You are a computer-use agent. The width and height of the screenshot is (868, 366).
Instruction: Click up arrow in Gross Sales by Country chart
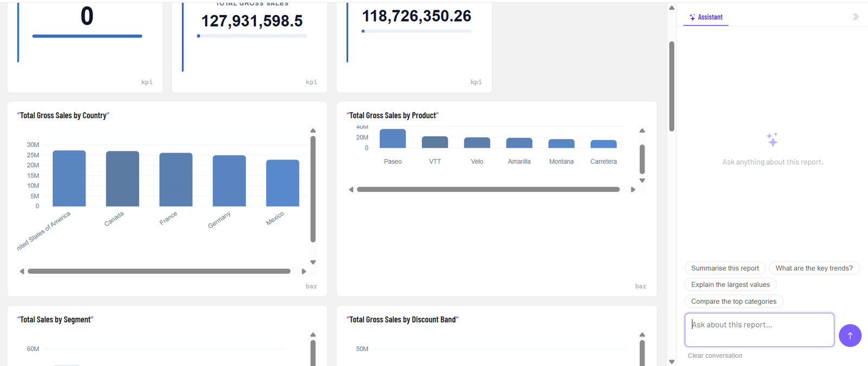(x=313, y=131)
